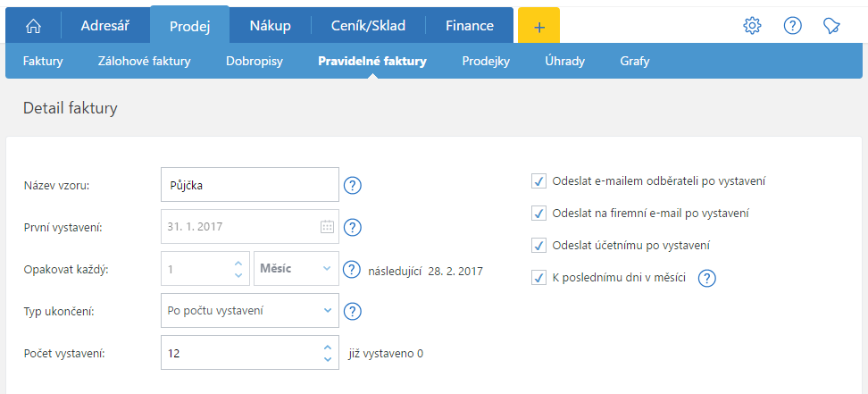Click the yellow plus button

[538, 26]
